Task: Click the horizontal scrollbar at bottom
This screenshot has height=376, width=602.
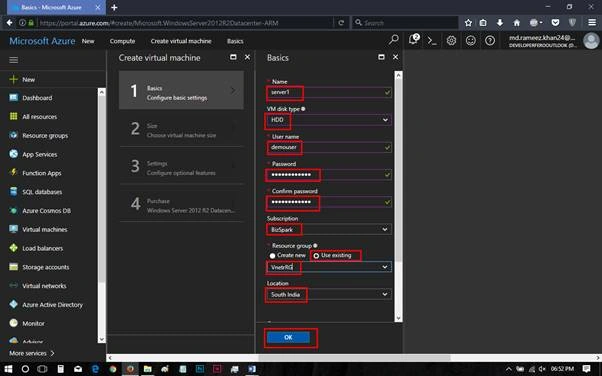Action: click(x=354, y=358)
